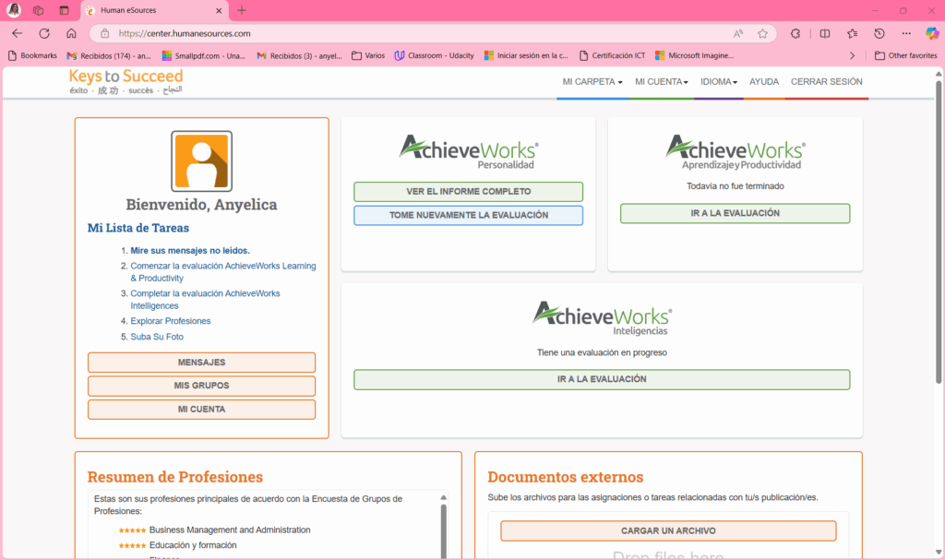Click the orange profile photo placeholder
Image resolution: width=945 pixels, height=560 pixels.
201,161
